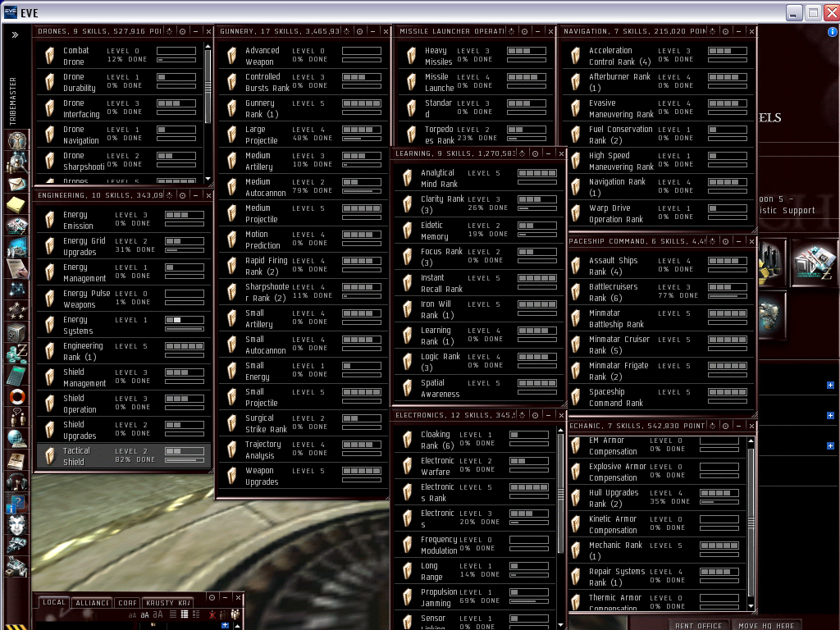
Task: Select the Torpedoes Rank skill row
Action: (476, 135)
